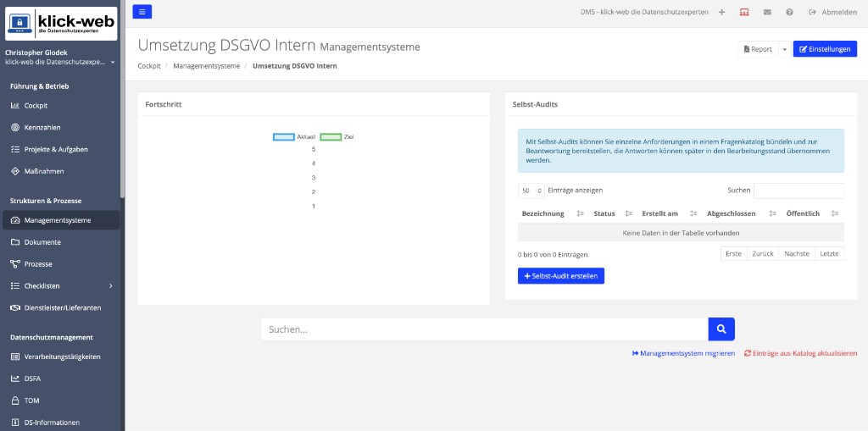868x431 pixels.
Task: Sort by Abgeschlossen sort icon
Action: point(773,213)
